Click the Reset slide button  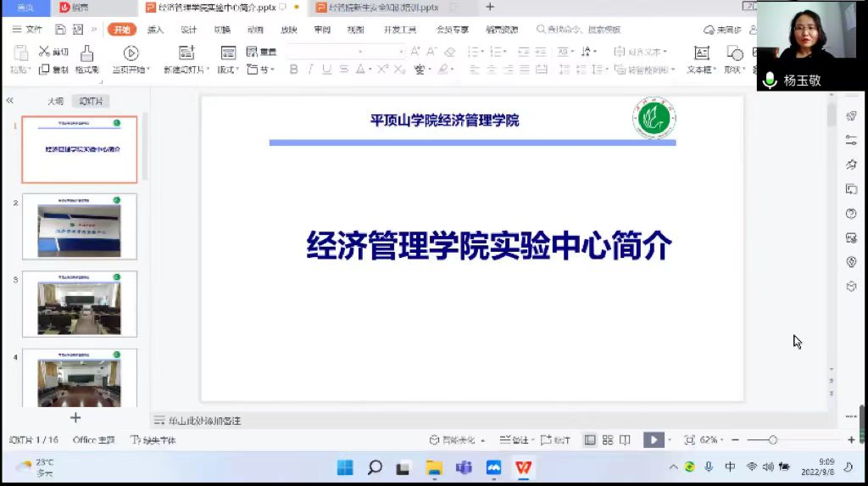(261, 52)
